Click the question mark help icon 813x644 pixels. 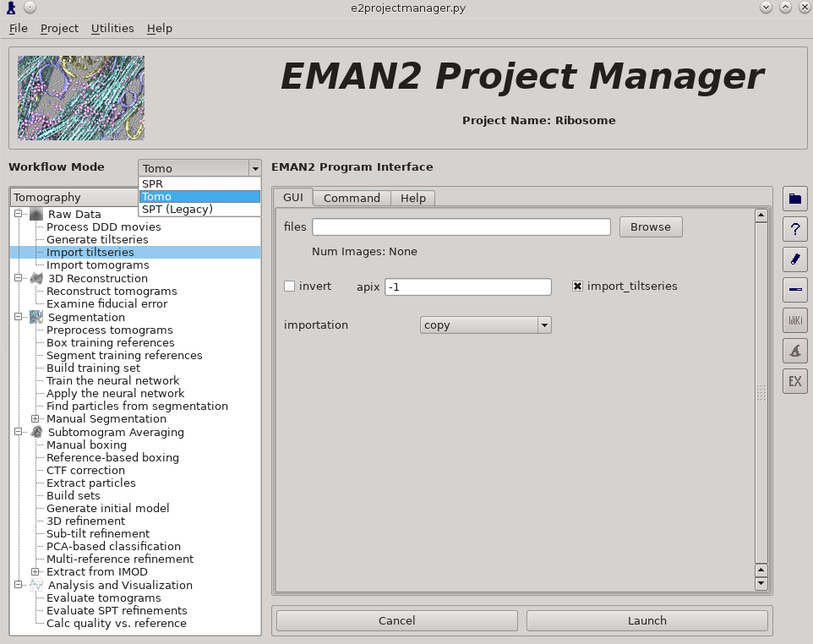click(794, 229)
